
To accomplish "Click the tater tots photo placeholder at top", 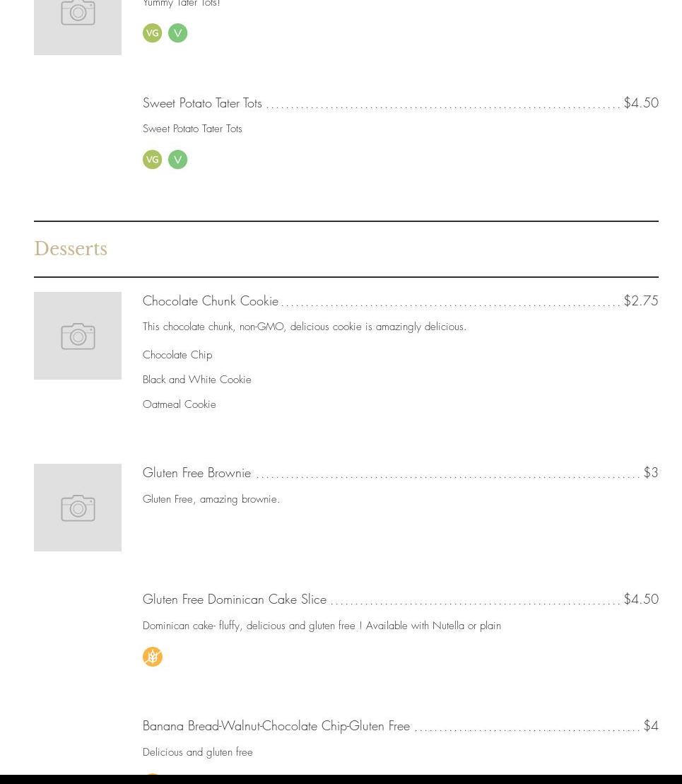I will point(78,21).
